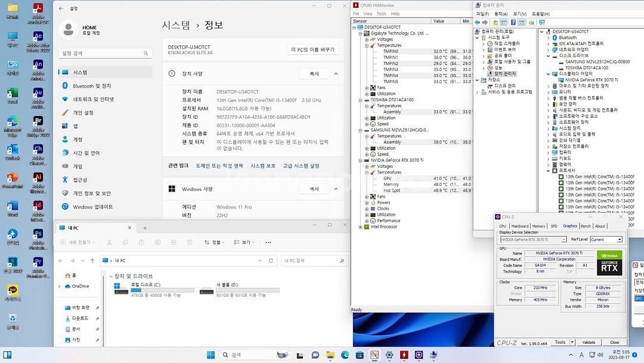Switch to the Bench tab in CPU-Z
The width and height of the screenshot is (644, 363).
click(586, 226)
